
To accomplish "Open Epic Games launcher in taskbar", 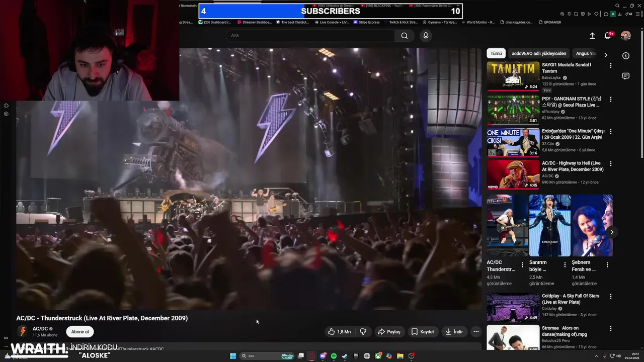I will (x=356, y=356).
